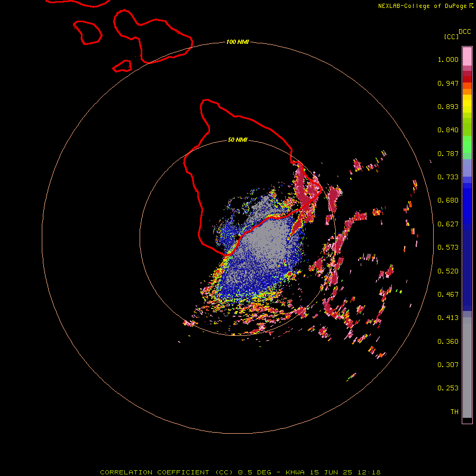Click the 0.893 scale value
The width and height of the screenshot is (476, 476).
448,106
